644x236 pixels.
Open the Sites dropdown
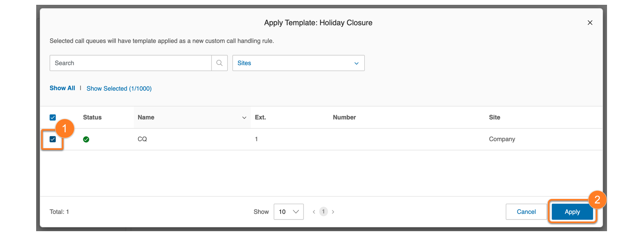pyautogui.click(x=298, y=63)
